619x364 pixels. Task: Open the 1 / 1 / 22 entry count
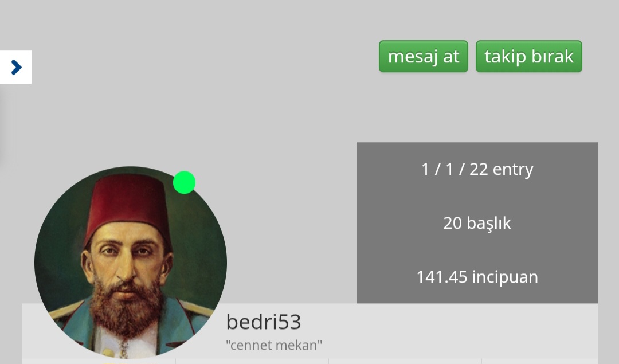(x=477, y=169)
